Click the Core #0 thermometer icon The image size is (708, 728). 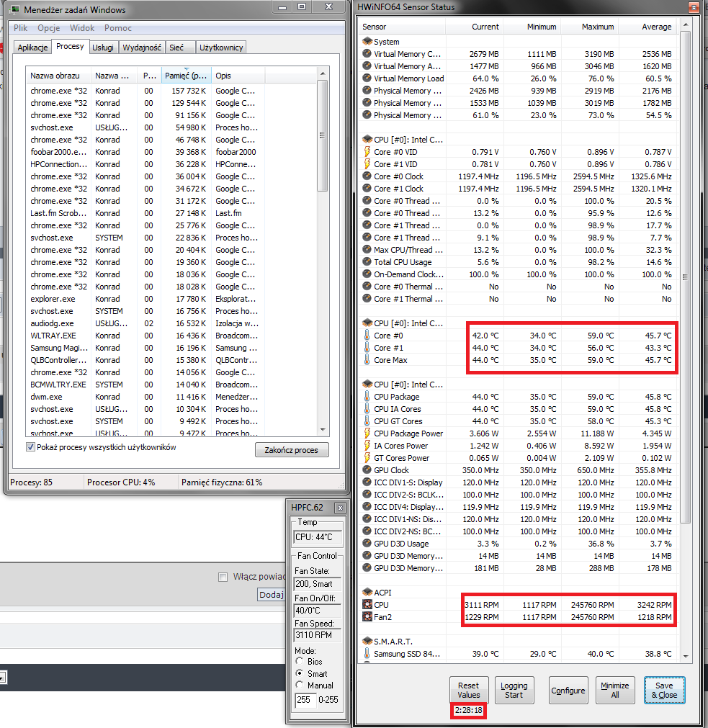click(x=367, y=336)
